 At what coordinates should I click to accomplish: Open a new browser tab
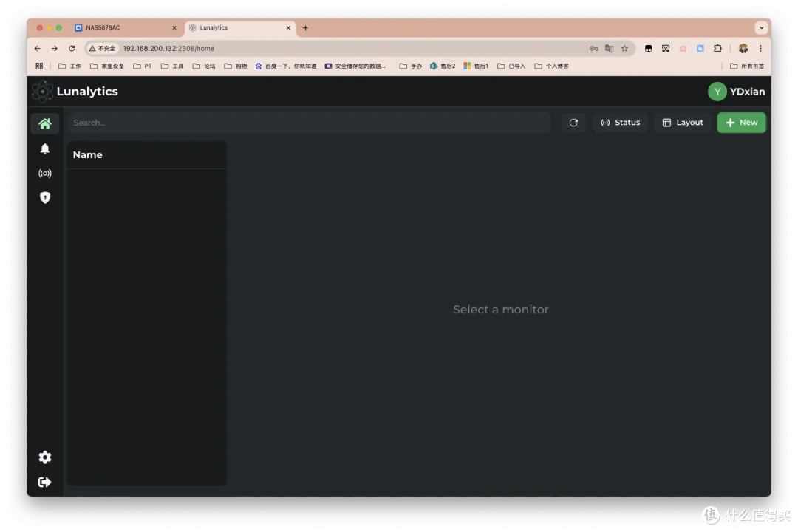305,28
